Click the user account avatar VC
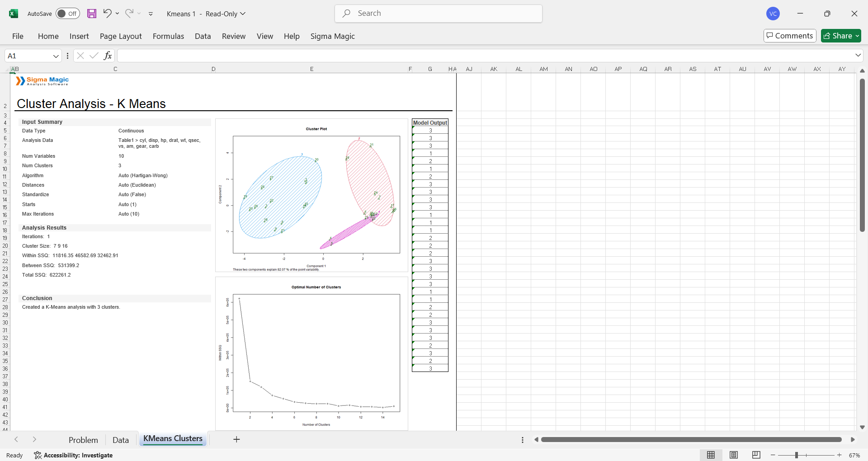 point(773,14)
